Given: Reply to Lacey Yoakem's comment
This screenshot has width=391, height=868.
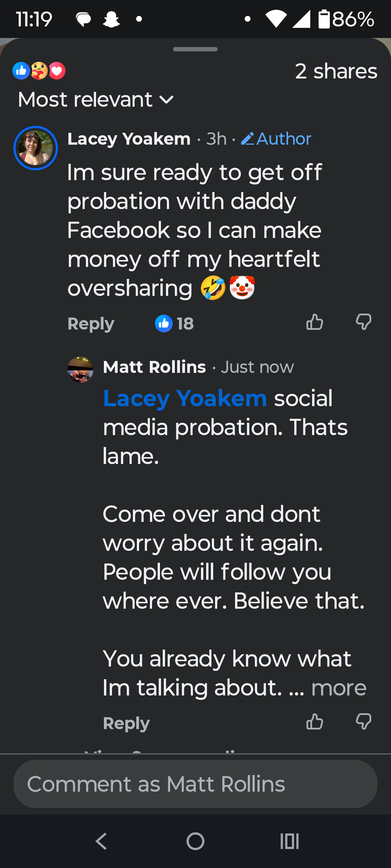Looking at the screenshot, I should tap(91, 324).
